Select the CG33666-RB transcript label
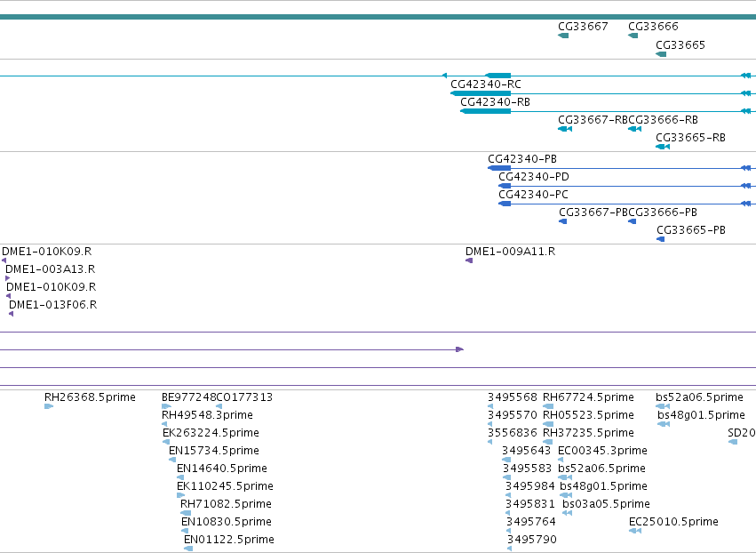756x553 pixels. (664, 120)
